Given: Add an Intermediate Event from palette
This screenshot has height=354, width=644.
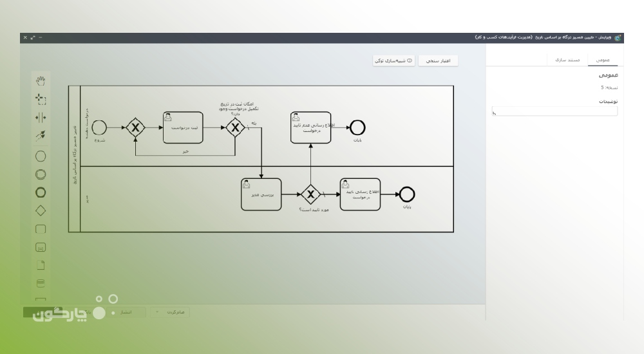Looking at the screenshot, I should (41, 174).
